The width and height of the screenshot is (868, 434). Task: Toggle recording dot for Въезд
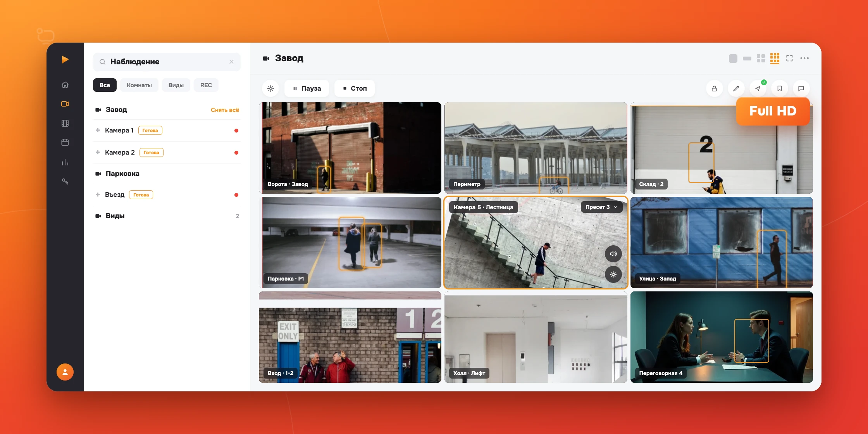[236, 195]
